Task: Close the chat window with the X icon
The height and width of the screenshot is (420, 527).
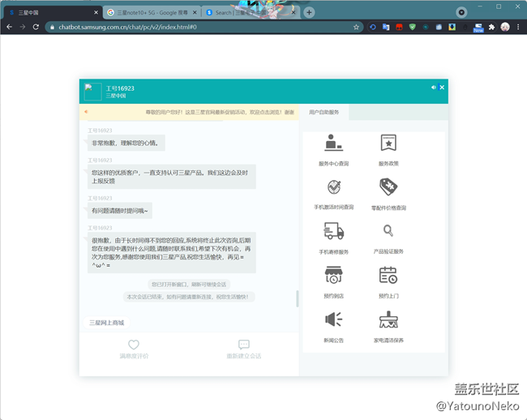Action: [x=442, y=88]
